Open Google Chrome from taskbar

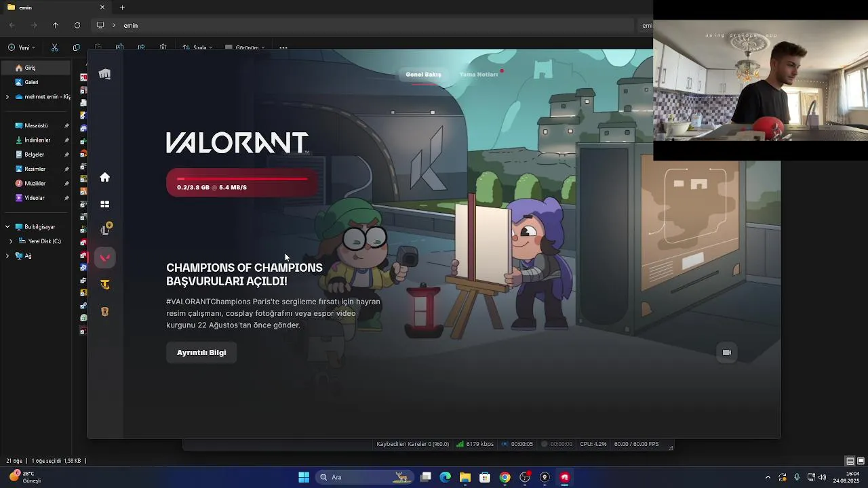505,477
